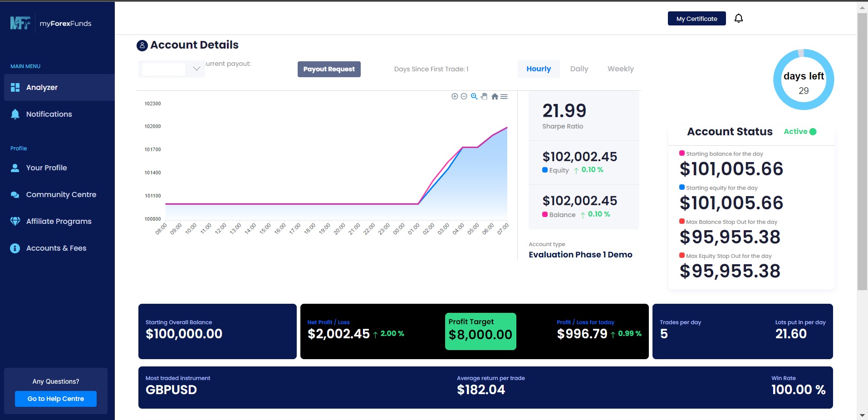Click the myForexFunds logo
868x420 pixels.
[x=51, y=23]
